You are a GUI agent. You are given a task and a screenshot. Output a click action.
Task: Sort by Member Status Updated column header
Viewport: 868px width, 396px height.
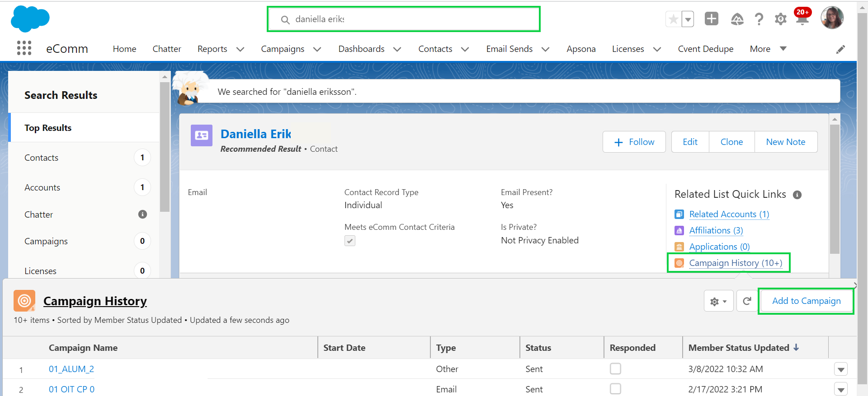click(744, 348)
